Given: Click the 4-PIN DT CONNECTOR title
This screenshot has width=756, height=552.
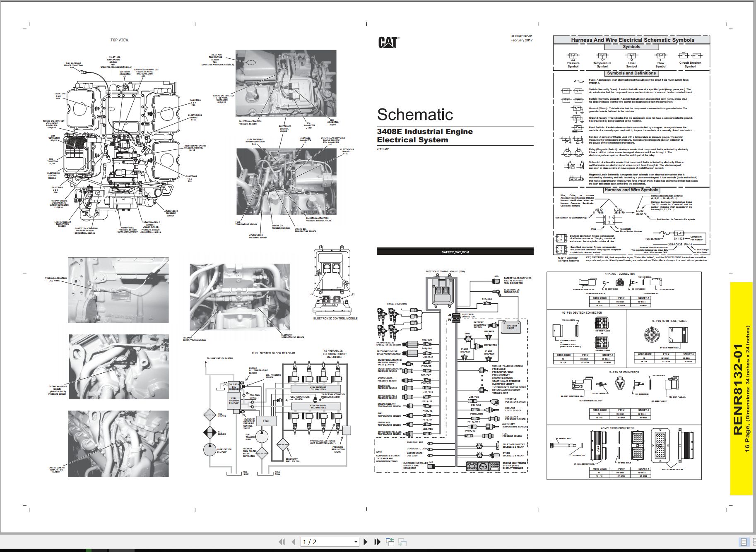Looking at the screenshot, I should coord(619,274).
